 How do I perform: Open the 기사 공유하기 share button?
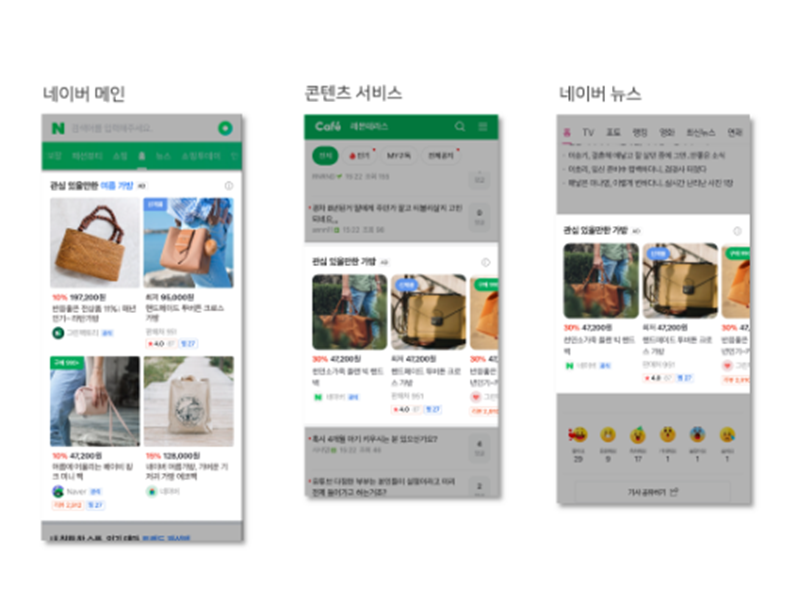pyautogui.click(x=653, y=492)
